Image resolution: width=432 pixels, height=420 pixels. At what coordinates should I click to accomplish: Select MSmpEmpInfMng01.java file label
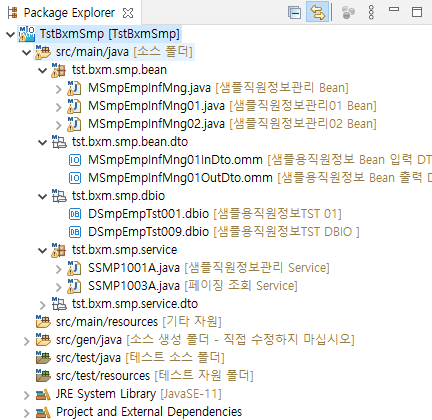(x=156, y=106)
